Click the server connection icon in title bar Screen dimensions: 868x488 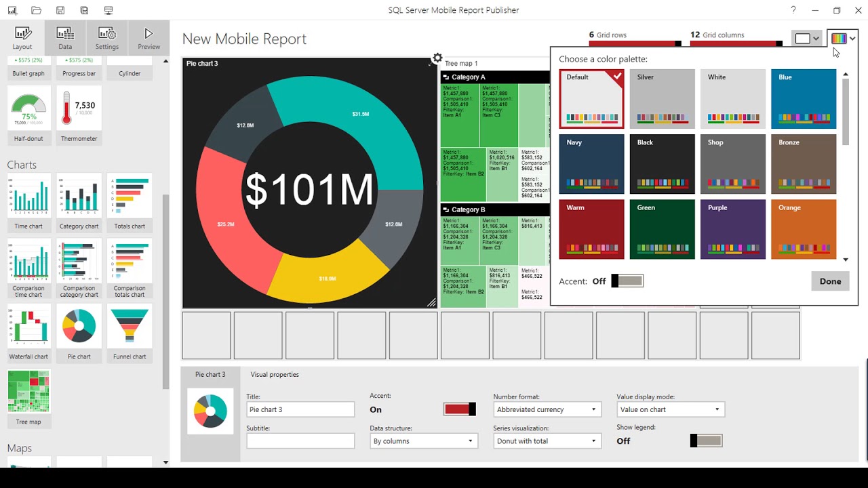(x=108, y=10)
